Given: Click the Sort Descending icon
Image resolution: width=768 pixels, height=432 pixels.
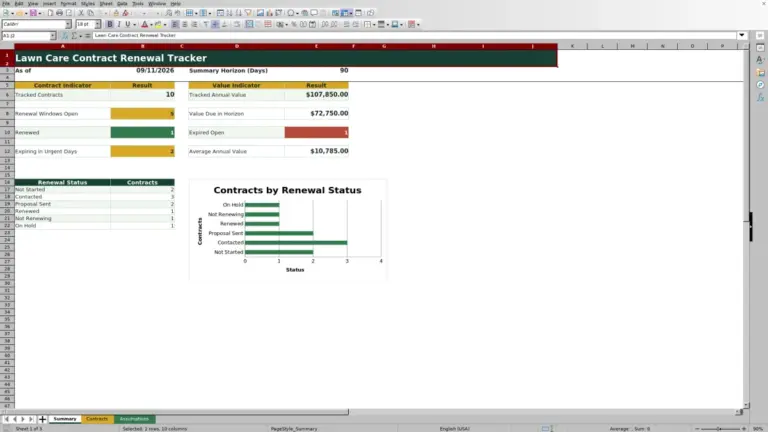Looking at the screenshot, I should coord(239,13).
